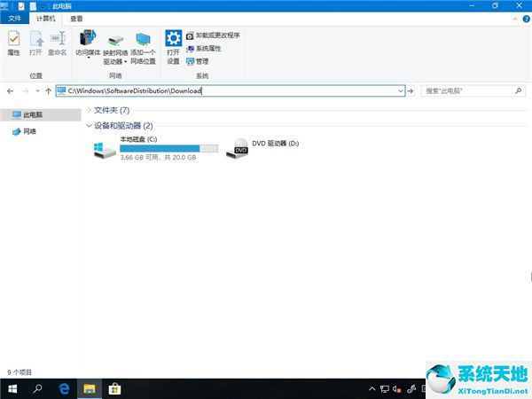Collapse the 设备和驱动器 (Devices and drives) group
Image resolution: width=532 pixels, height=399 pixels.
[x=89, y=126]
